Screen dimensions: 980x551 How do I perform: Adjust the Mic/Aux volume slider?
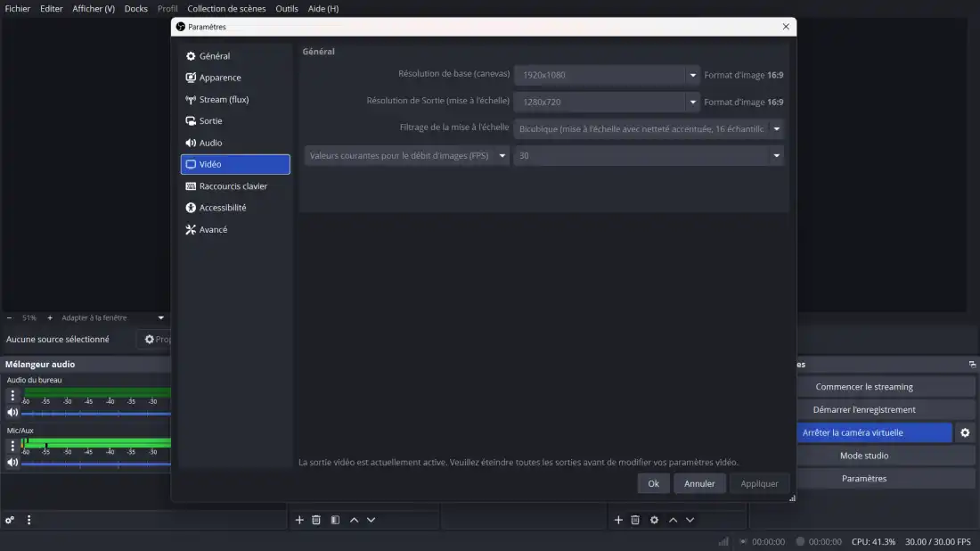coord(96,464)
